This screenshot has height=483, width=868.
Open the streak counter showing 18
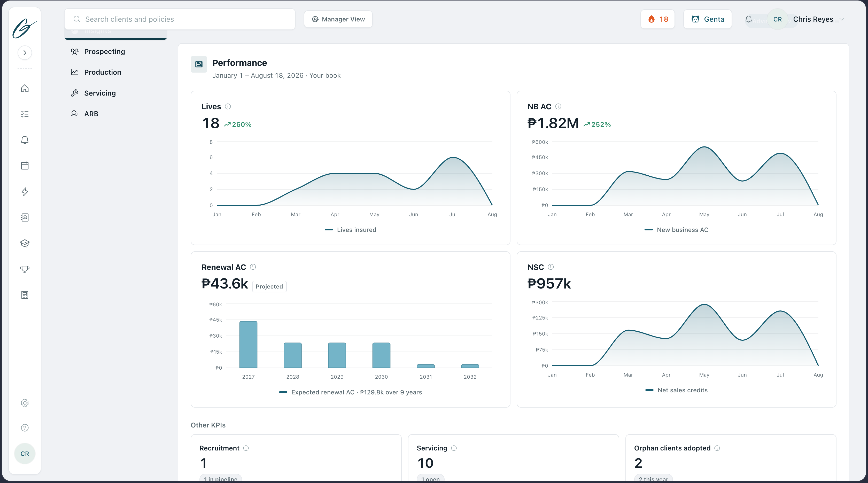pyautogui.click(x=657, y=19)
